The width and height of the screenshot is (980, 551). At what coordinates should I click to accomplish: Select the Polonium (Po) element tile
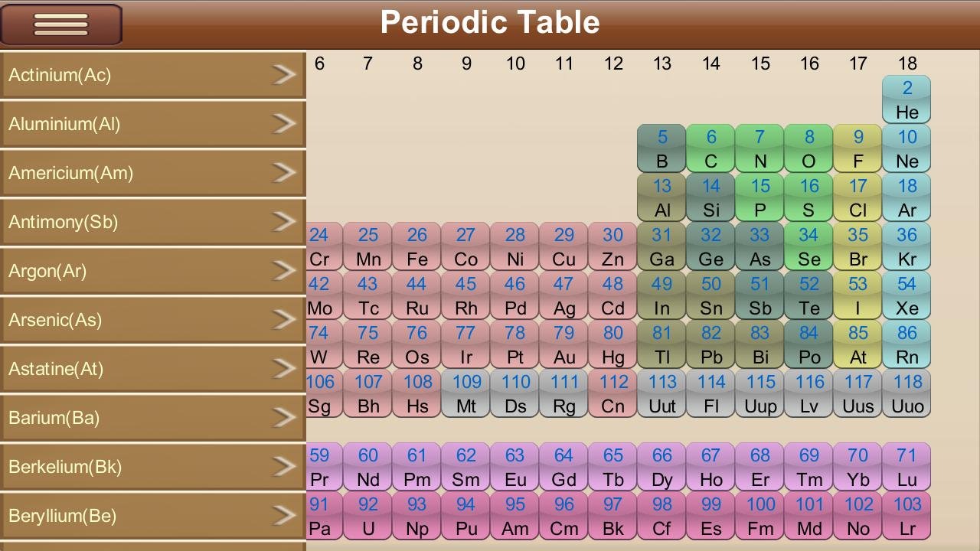pyautogui.click(x=808, y=344)
